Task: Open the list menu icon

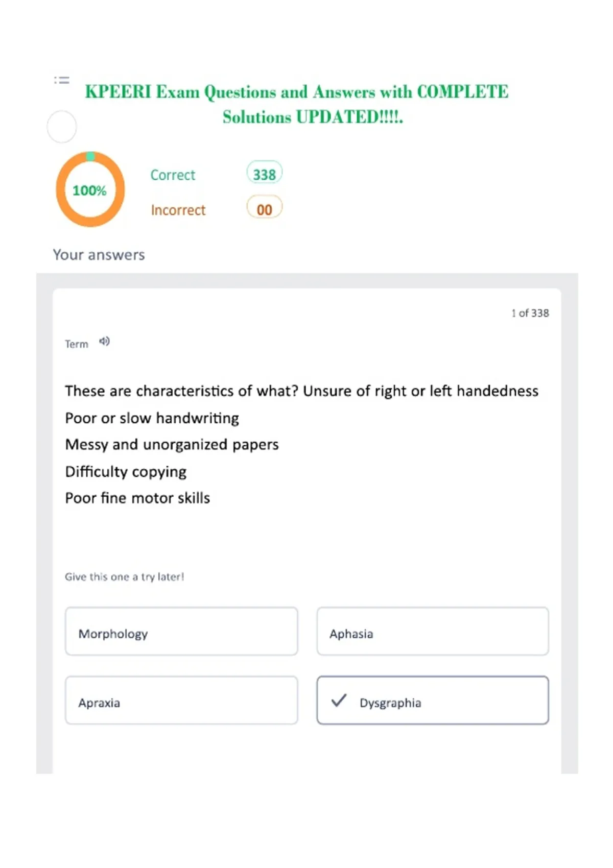Action: (62, 80)
